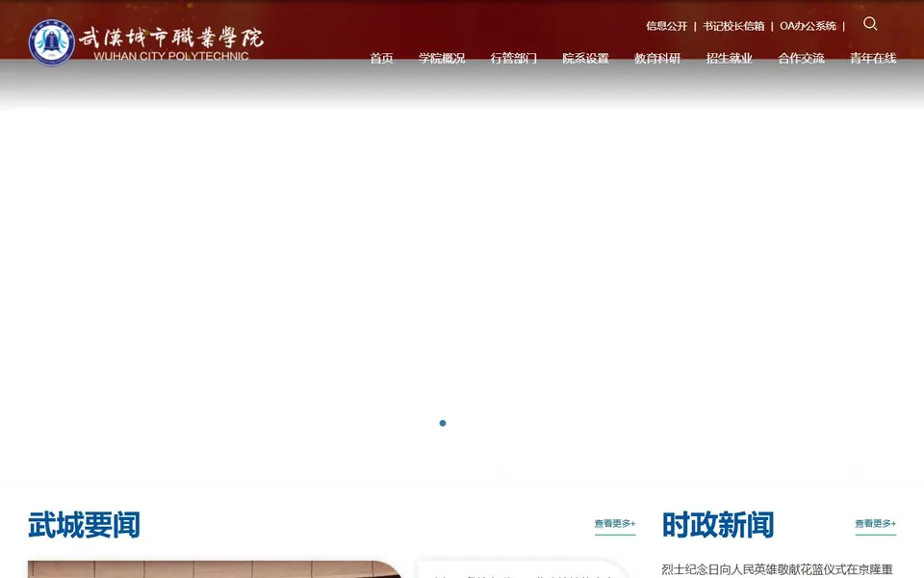
Task: Click the 武漢城市職業學院 calligraphy logo text
Action: click(x=171, y=38)
